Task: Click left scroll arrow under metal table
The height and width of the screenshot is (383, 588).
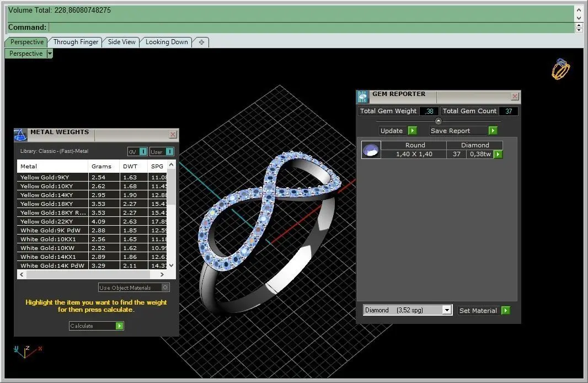Action: pos(22,275)
